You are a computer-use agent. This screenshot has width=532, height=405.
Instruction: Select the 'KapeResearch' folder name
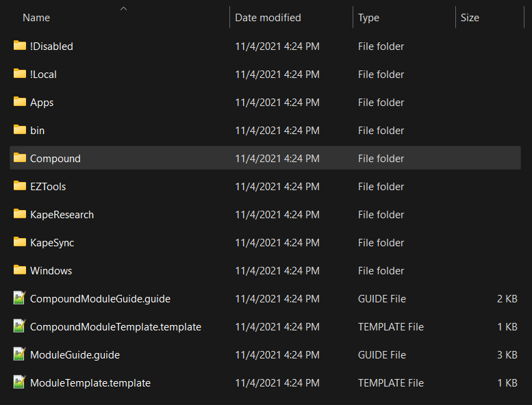coord(62,215)
